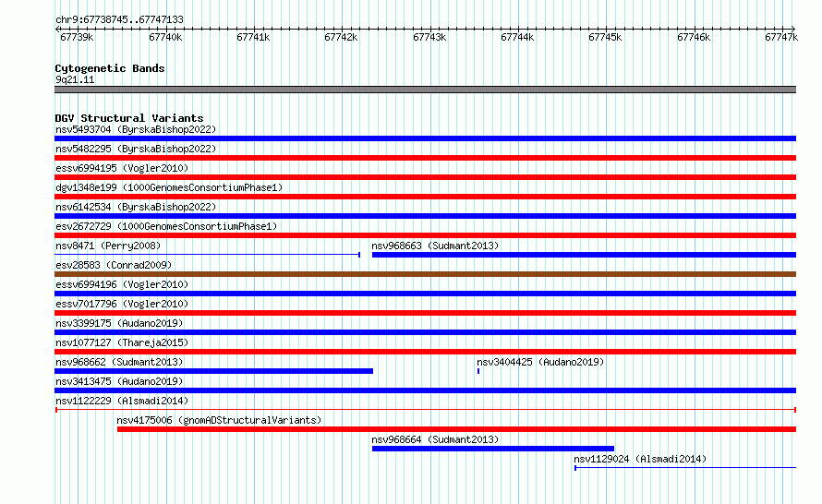The height and width of the screenshot is (504, 822).
Task: Select the thin blue line of nsv8471
Action: click(207, 255)
